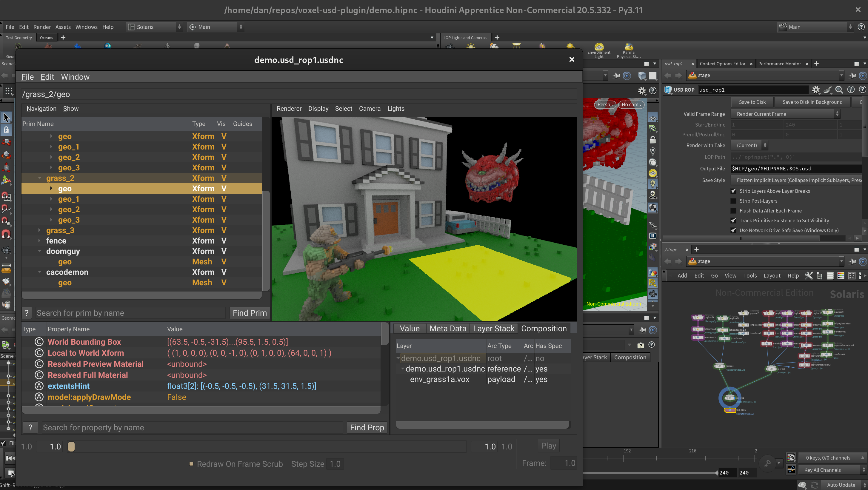Click headlight bulb icon in viewport toolbar

point(653,184)
